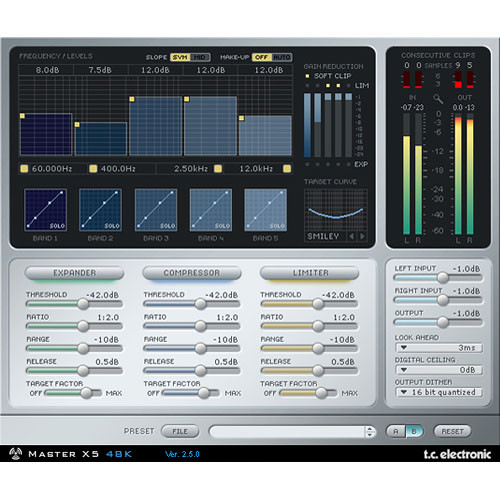This screenshot has height=500, width=500.
Task: Click the preset name field
Action: coord(287,432)
